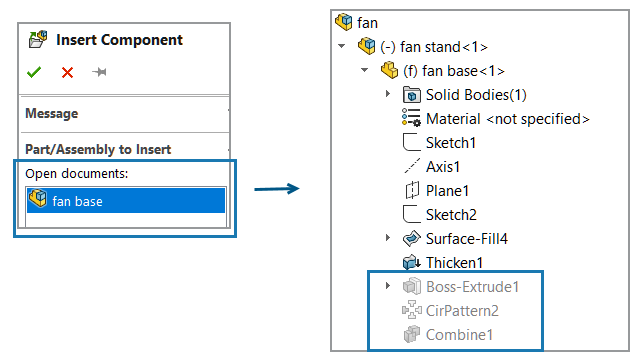Screen dimensions: 640x360
Task: Select the CirPattern2 feature
Action: (x=451, y=311)
